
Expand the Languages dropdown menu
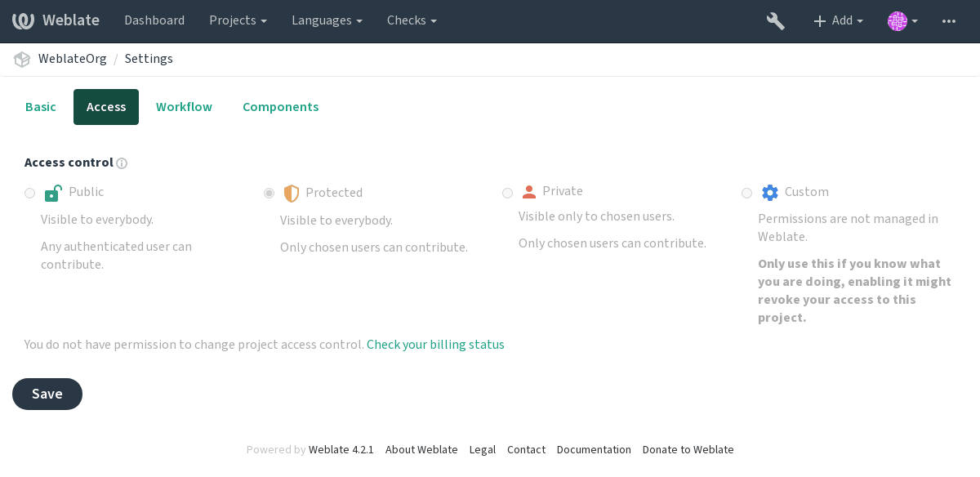(327, 21)
